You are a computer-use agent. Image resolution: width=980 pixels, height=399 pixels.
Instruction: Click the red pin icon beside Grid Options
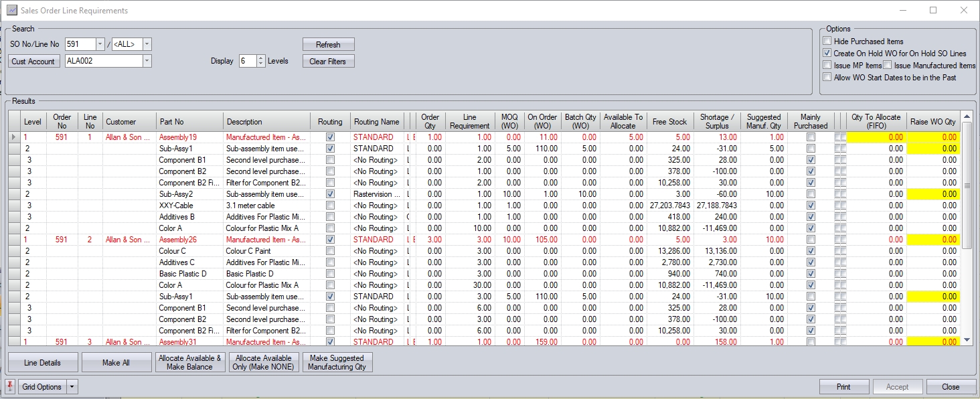pyautogui.click(x=10, y=387)
